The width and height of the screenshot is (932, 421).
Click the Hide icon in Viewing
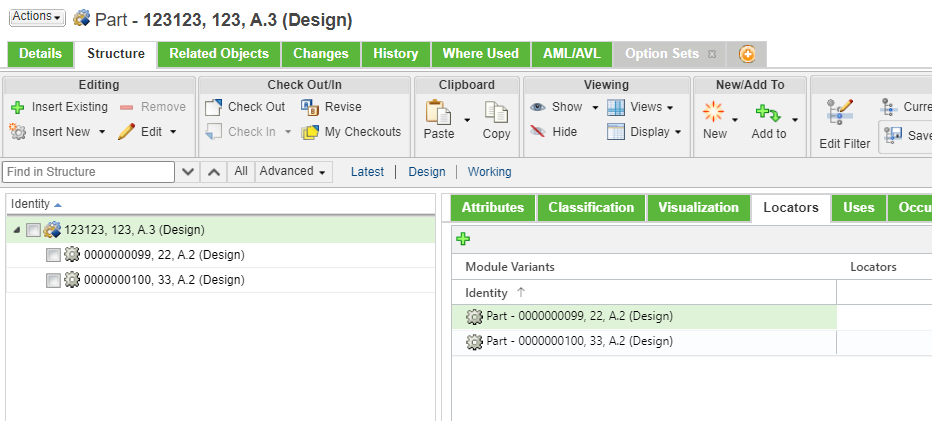(x=538, y=132)
